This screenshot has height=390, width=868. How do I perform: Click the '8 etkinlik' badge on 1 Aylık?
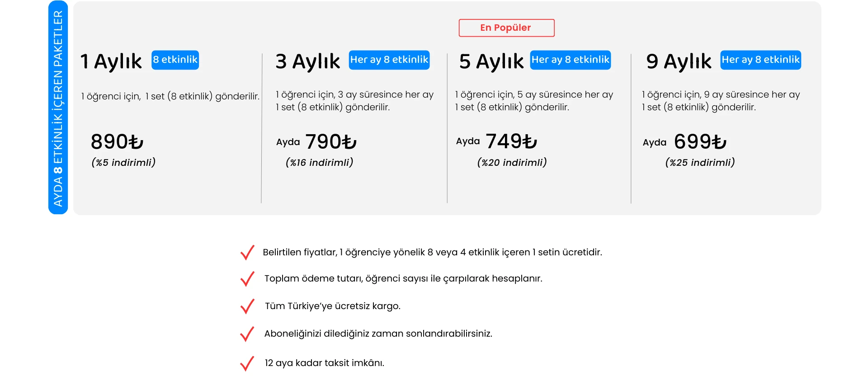175,60
